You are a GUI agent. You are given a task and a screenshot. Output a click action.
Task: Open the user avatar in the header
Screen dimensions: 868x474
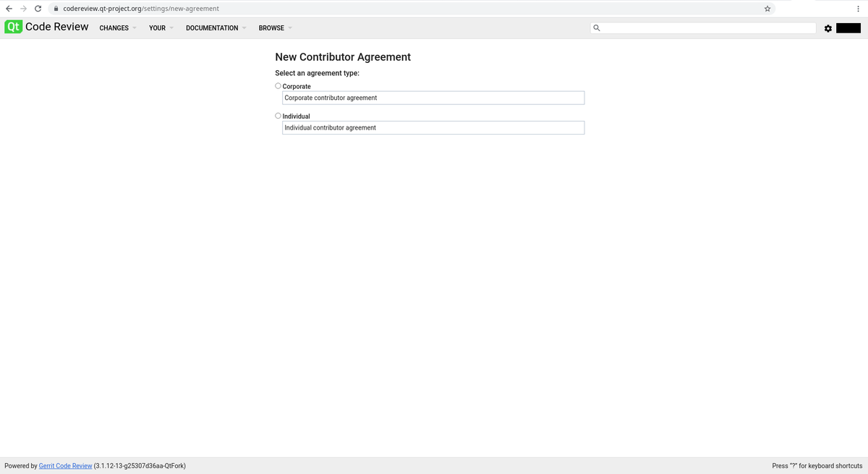tap(847, 27)
